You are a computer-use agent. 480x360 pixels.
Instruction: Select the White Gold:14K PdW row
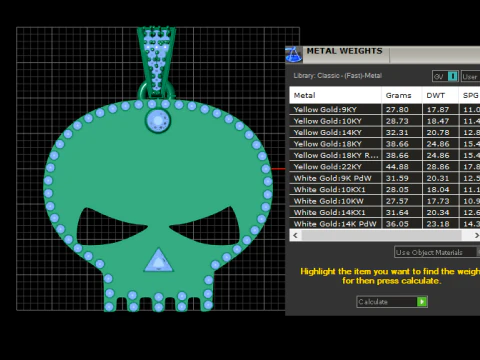[x=385, y=224]
